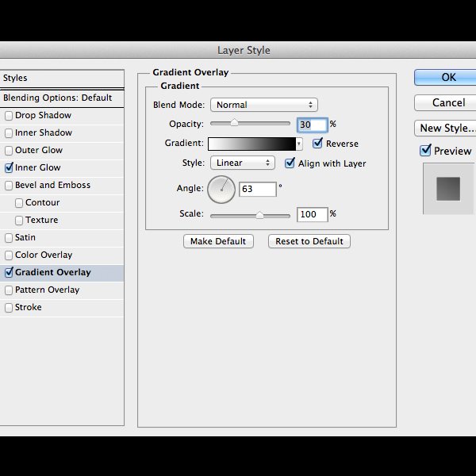Disable the Inner Glow effect checkbox
The width and height of the screenshot is (476, 476).
coord(9,167)
